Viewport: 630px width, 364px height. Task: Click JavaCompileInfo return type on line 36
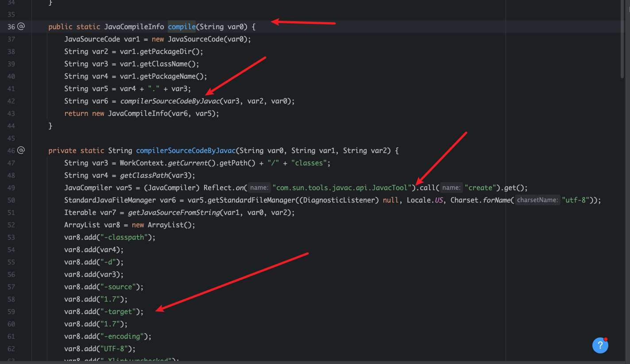[x=134, y=27]
